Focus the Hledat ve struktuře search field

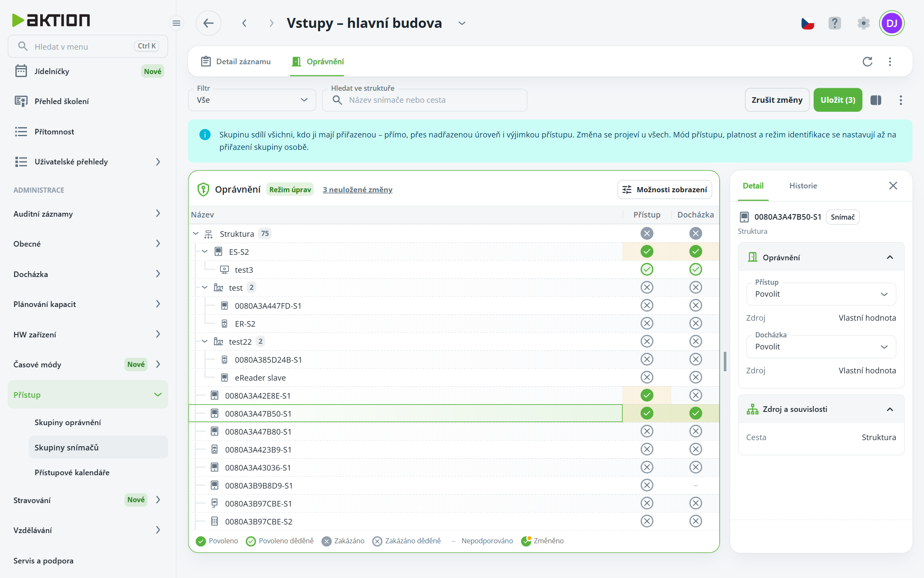pos(425,100)
